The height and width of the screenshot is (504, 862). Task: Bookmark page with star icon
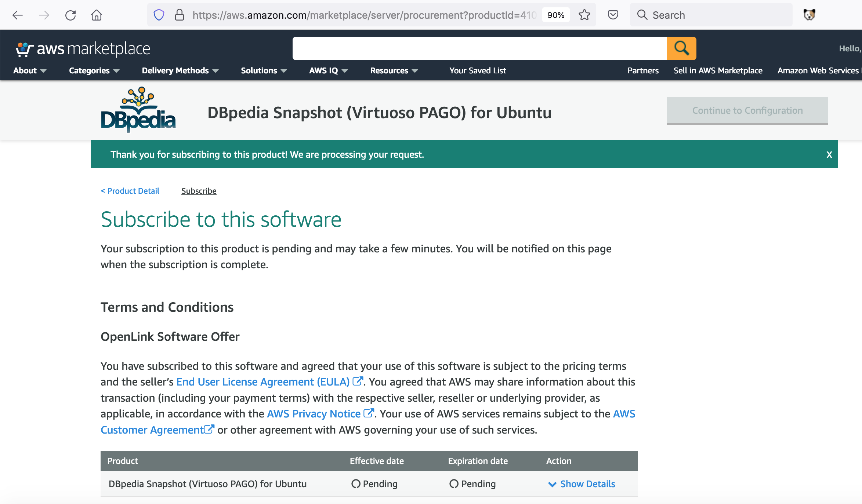(584, 15)
